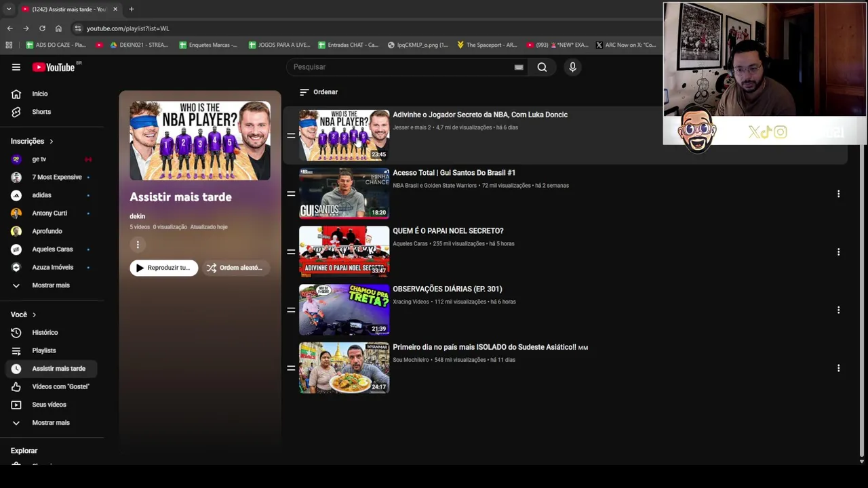Viewport: 868px width, 488px height.
Task: Open Aprofundo channel
Action: tap(53, 231)
